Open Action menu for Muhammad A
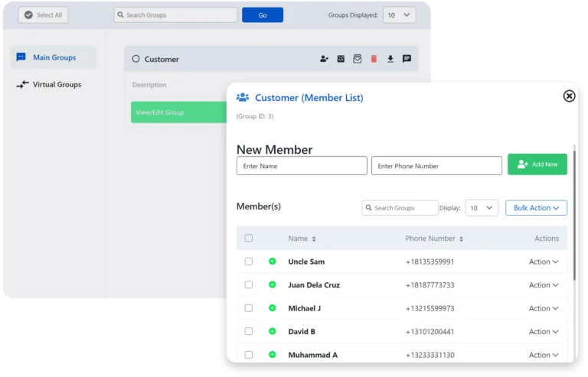This screenshot has height=377, width=588. click(x=544, y=355)
